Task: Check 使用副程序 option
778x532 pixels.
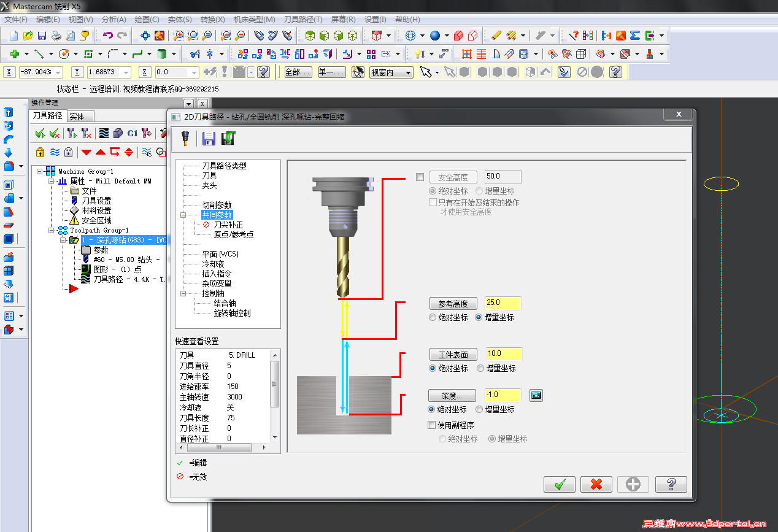Action: (x=432, y=425)
